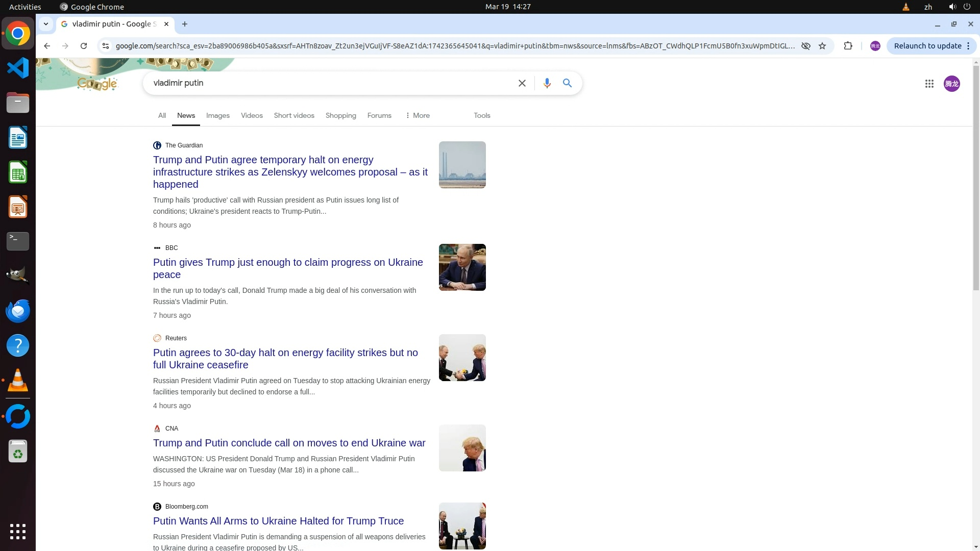Screen dimensions: 980x551
Task: Open the Google apps grid
Action: click(929, 84)
